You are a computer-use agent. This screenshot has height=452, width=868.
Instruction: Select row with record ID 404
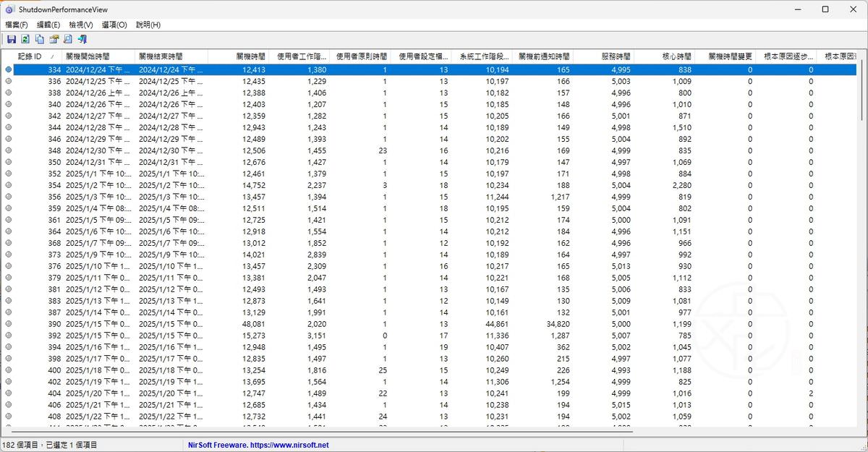(x=429, y=393)
